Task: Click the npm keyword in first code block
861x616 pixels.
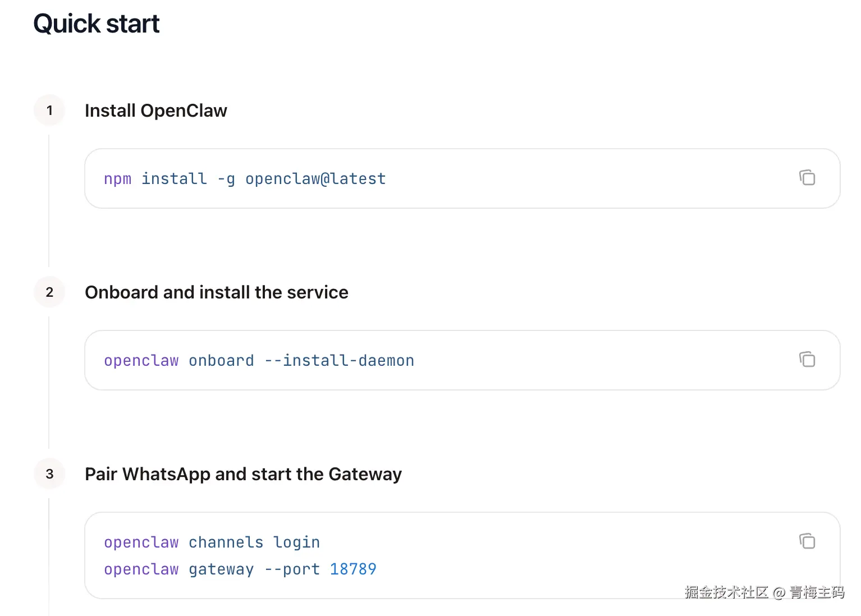Action: tap(117, 179)
